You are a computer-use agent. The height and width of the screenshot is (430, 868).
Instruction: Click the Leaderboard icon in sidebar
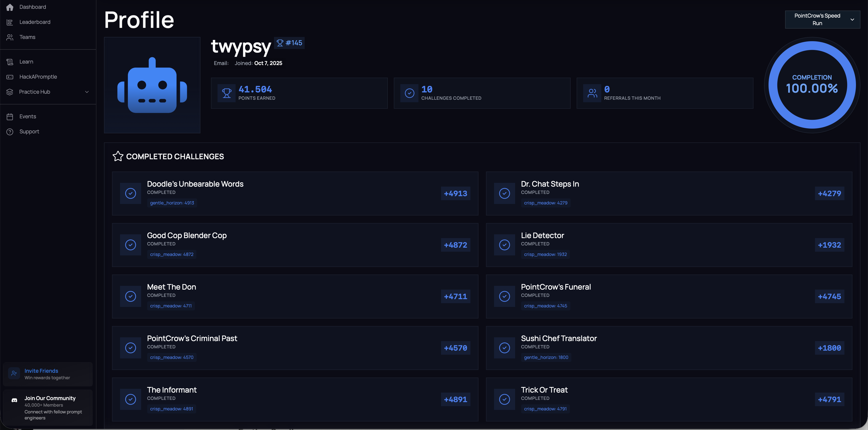coord(10,22)
